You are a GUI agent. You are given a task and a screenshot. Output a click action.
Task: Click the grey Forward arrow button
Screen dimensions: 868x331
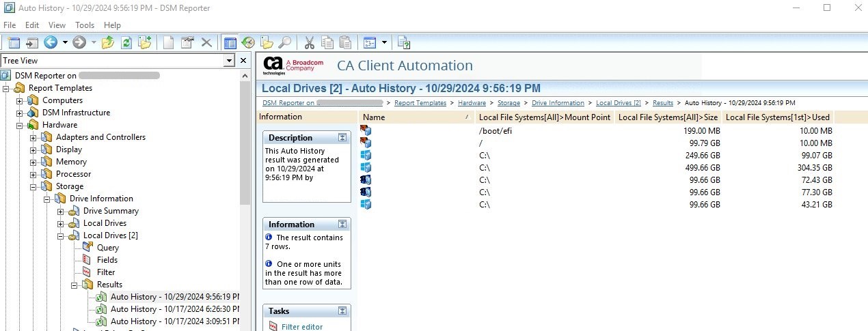pos(80,42)
